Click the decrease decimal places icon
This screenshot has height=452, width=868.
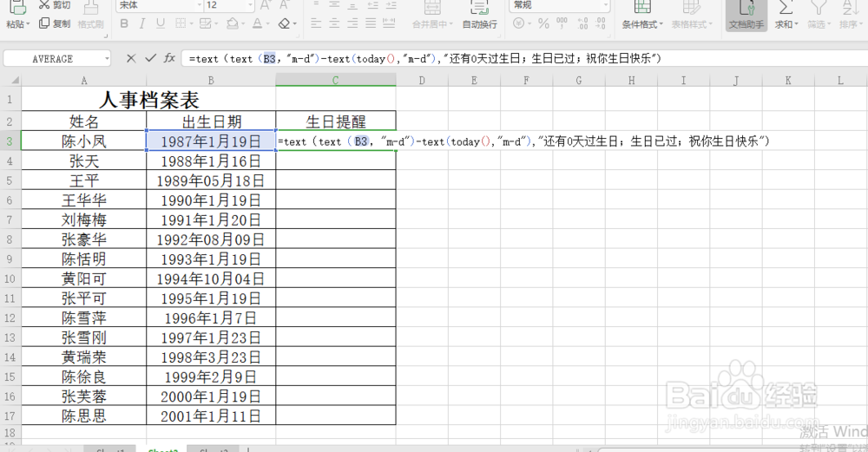601,23
